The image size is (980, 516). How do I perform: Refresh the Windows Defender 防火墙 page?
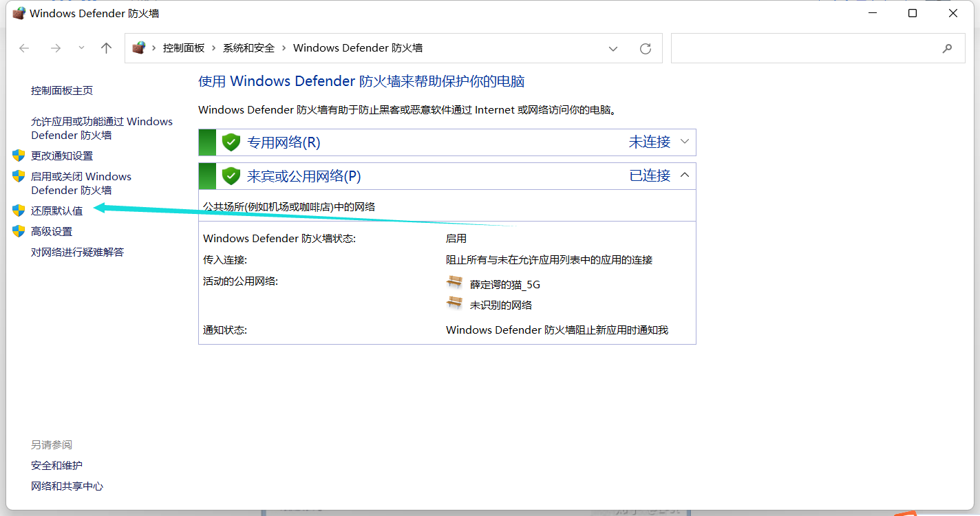point(646,48)
